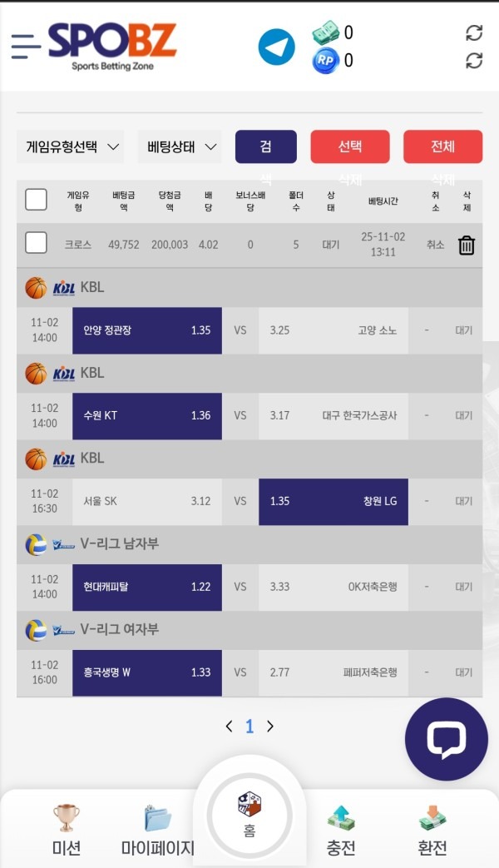Delete the 크로스 bet using the trash icon
The width and height of the screenshot is (499, 868).
click(x=466, y=245)
